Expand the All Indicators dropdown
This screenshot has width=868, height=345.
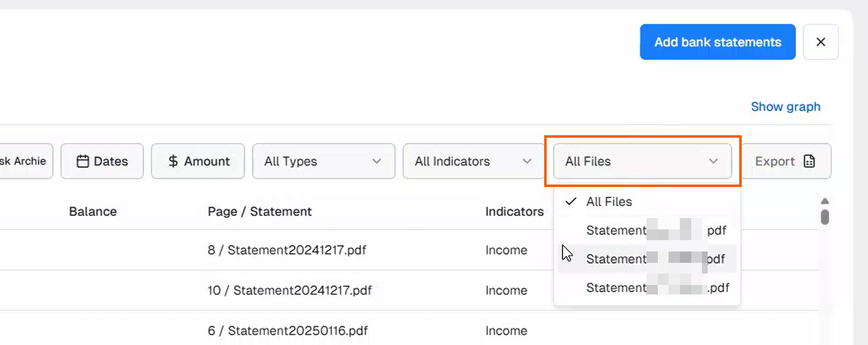[474, 161]
